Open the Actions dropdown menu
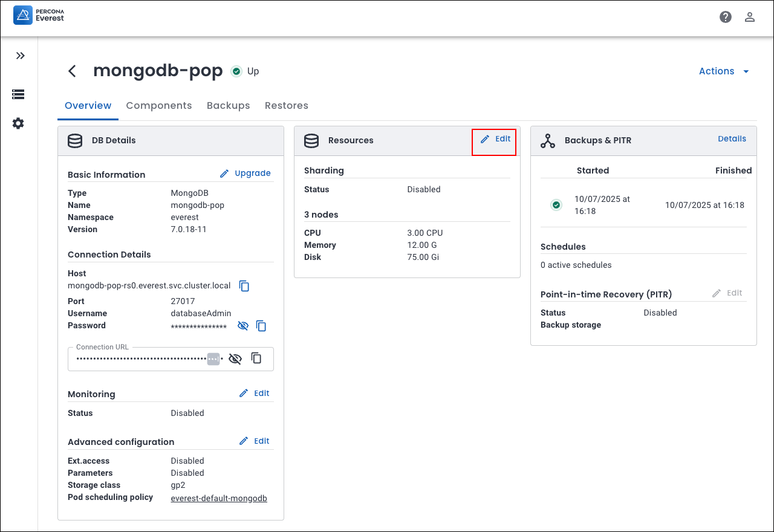The image size is (774, 532). tap(724, 71)
